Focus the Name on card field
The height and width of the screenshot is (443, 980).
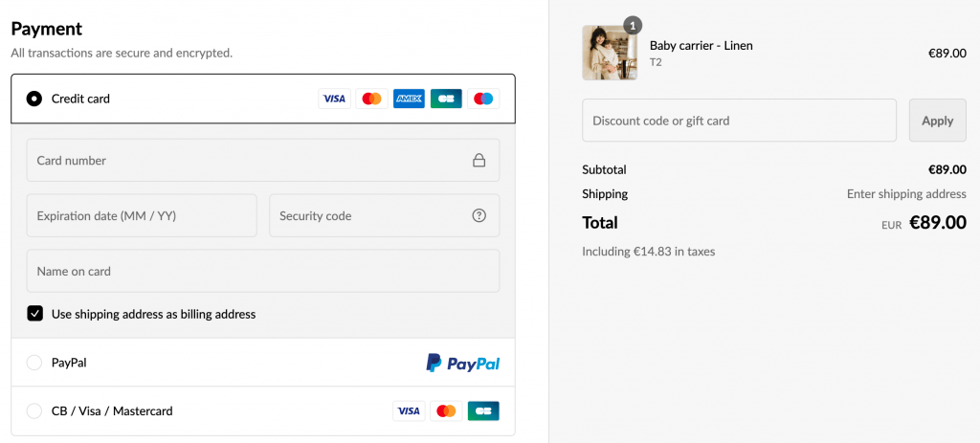pos(262,272)
